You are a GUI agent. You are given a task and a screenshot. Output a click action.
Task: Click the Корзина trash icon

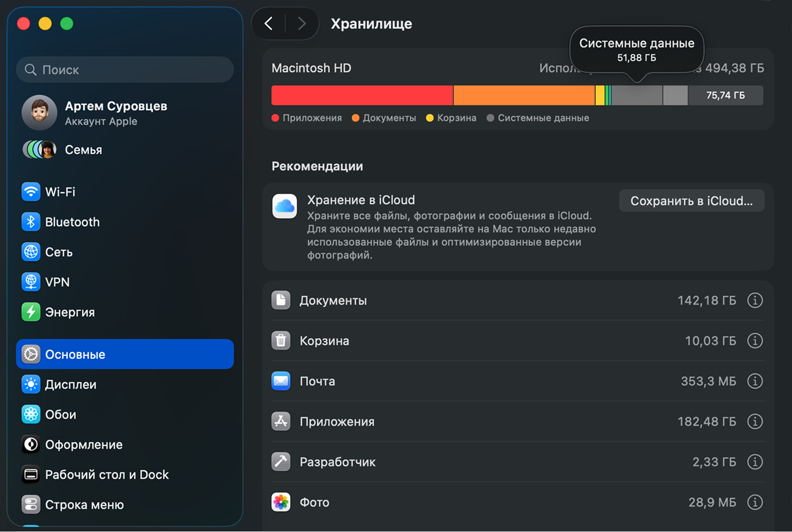click(x=281, y=340)
